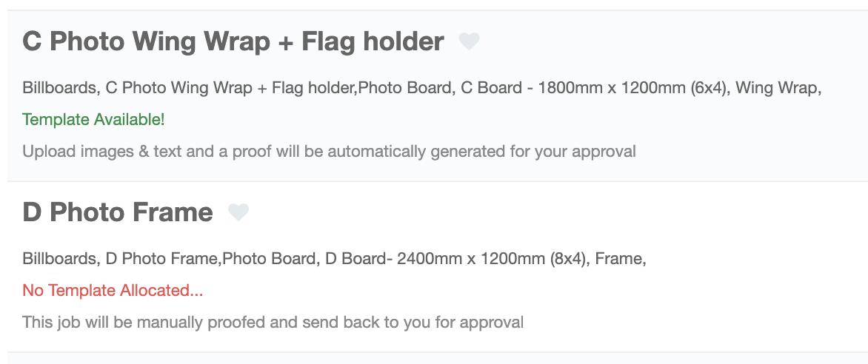Select the manually proofed job note
Image resolution: width=868 pixels, height=364 pixels.
point(273,322)
